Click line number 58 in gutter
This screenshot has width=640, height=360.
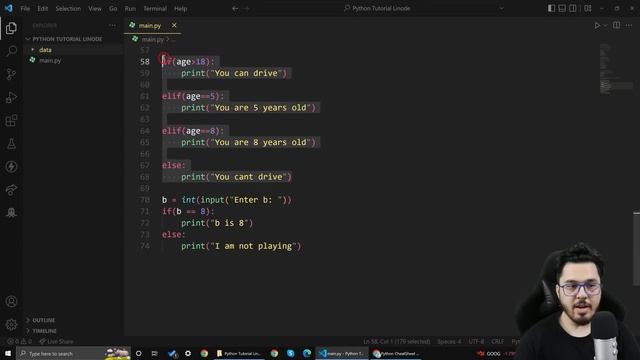click(x=145, y=62)
